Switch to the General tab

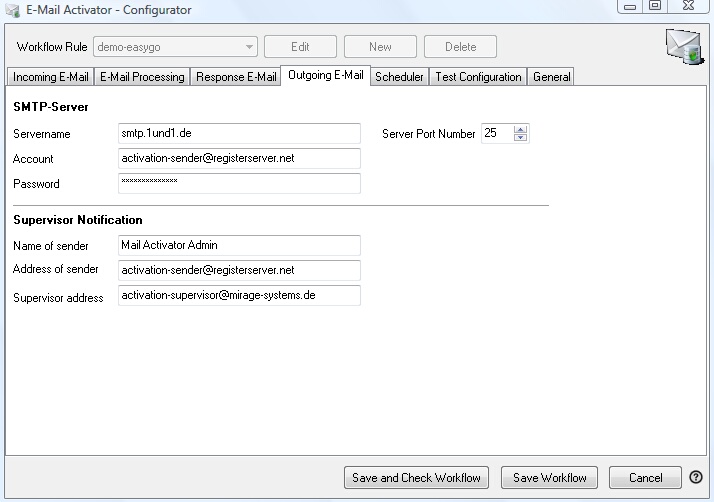click(551, 77)
